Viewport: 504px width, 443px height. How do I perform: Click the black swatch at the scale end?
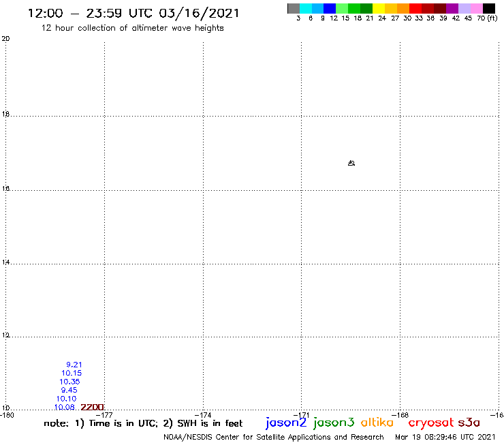[489, 8]
